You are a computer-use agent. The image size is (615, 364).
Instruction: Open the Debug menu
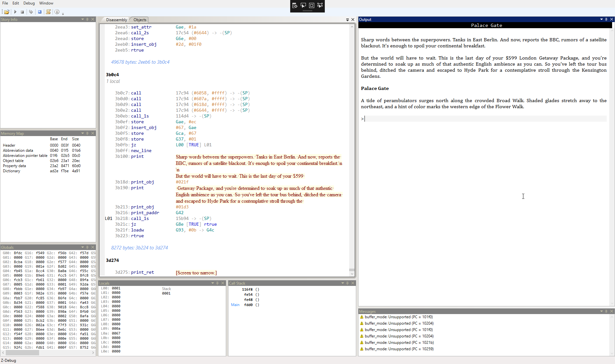pos(29,3)
